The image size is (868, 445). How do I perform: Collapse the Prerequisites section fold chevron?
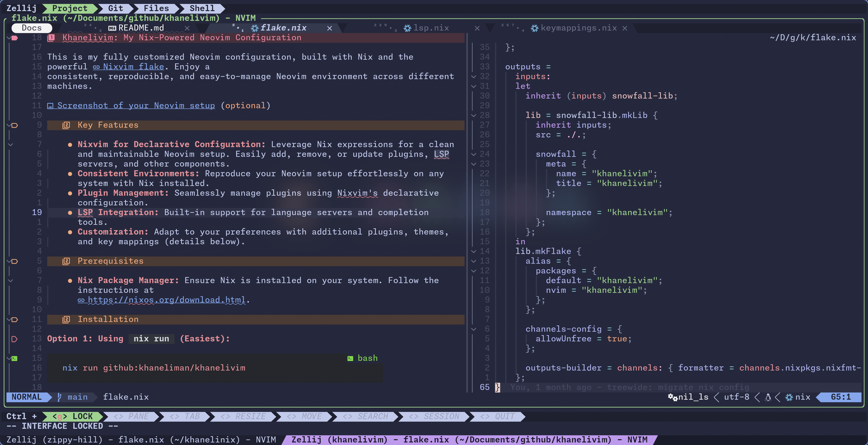coord(9,261)
